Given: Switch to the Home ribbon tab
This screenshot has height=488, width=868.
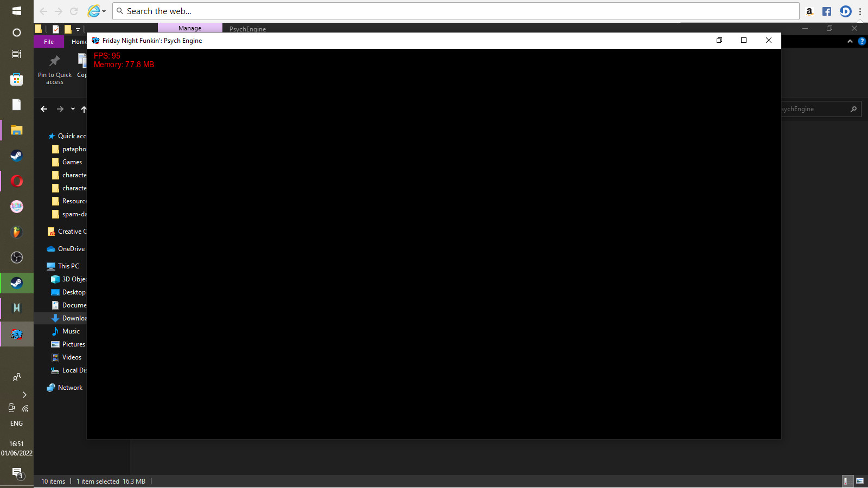Looking at the screenshot, I should [x=79, y=42].
